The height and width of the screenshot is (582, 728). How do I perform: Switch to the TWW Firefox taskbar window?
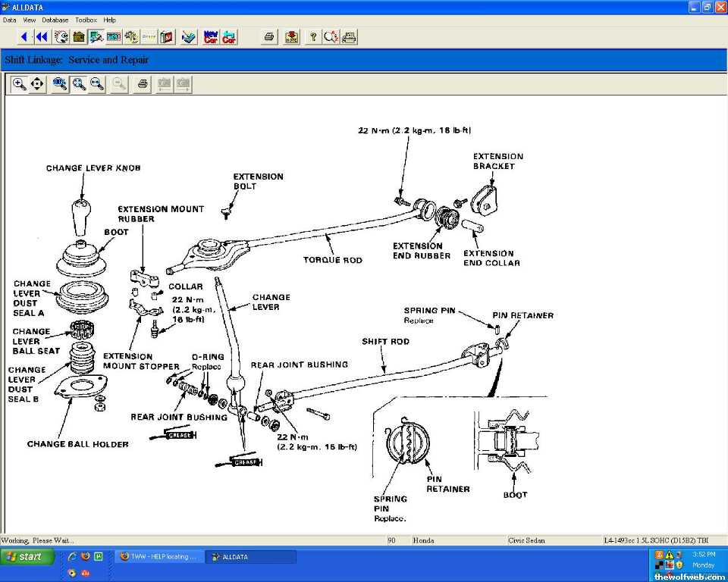tap(160, 557)
